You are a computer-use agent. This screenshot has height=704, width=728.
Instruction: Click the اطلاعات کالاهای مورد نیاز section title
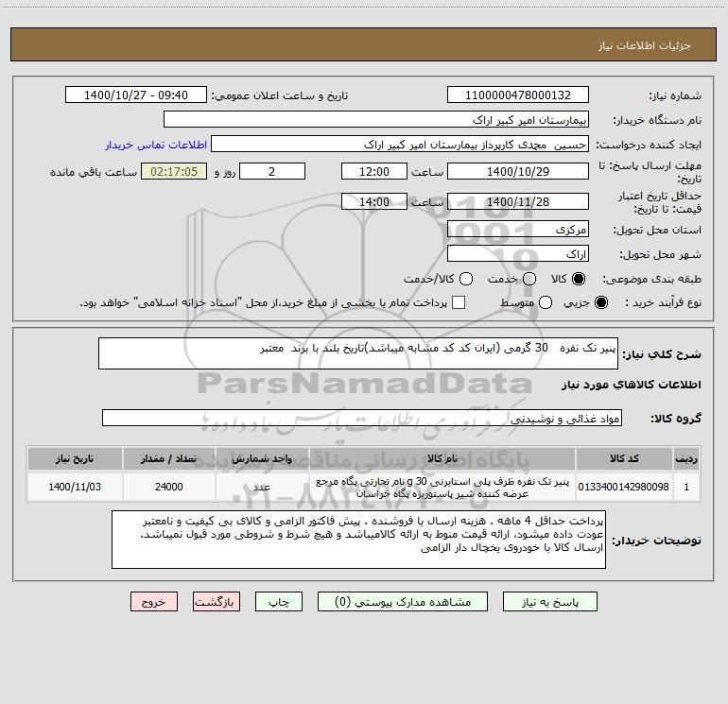point(632,385)
